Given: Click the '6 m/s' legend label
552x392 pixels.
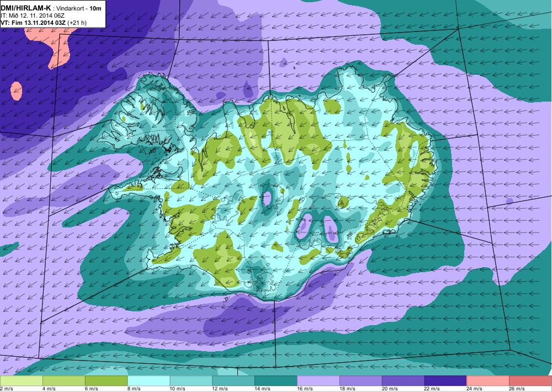Looking at the screenshot, I should point(91,389).
